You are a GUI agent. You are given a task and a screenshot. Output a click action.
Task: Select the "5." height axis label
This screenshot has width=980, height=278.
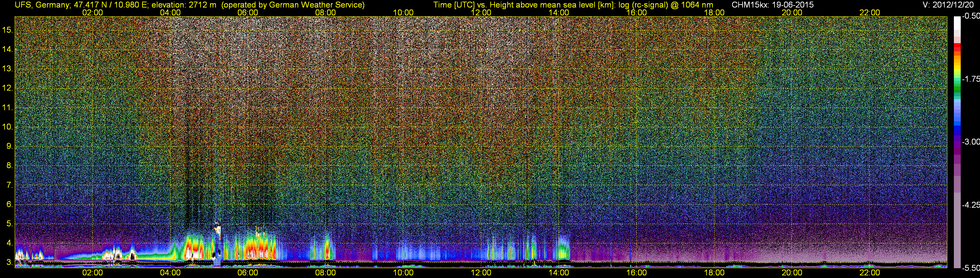[x=9, y=224]
